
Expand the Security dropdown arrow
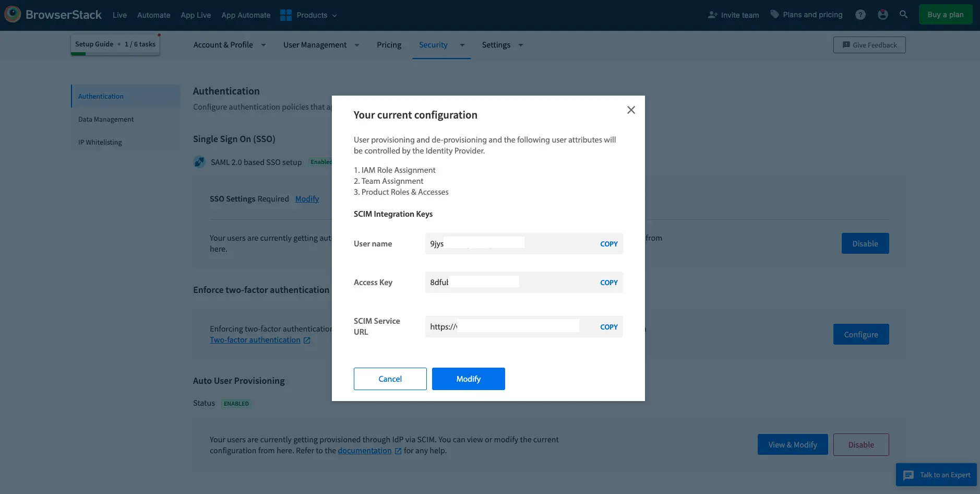[462, 45]
